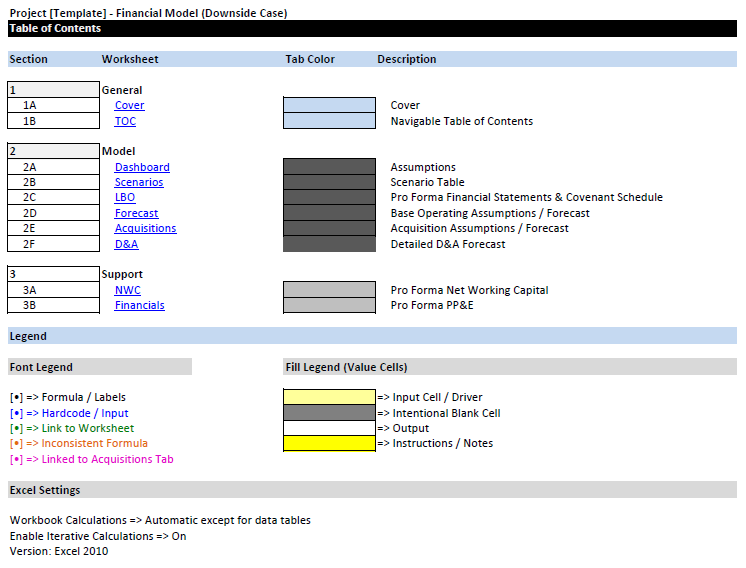Go to the Financials worksheet link
This screenshot has width=746, height=568.
point(139,305)
